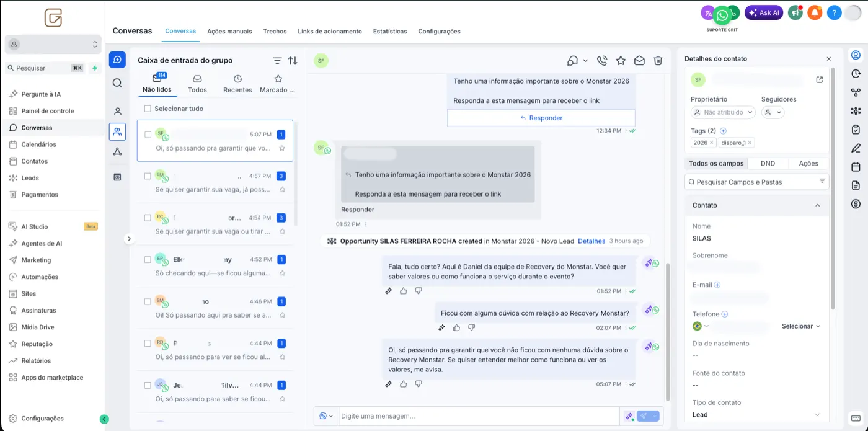Tick checkbox of the 4:46 PM conversation

[148, 301]
